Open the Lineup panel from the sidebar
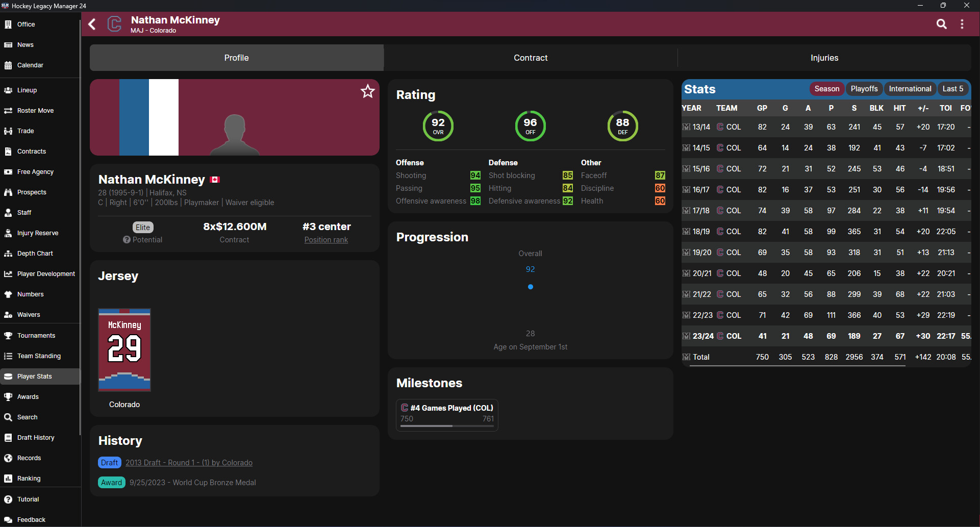980x527 pixels. pos(27,90)
